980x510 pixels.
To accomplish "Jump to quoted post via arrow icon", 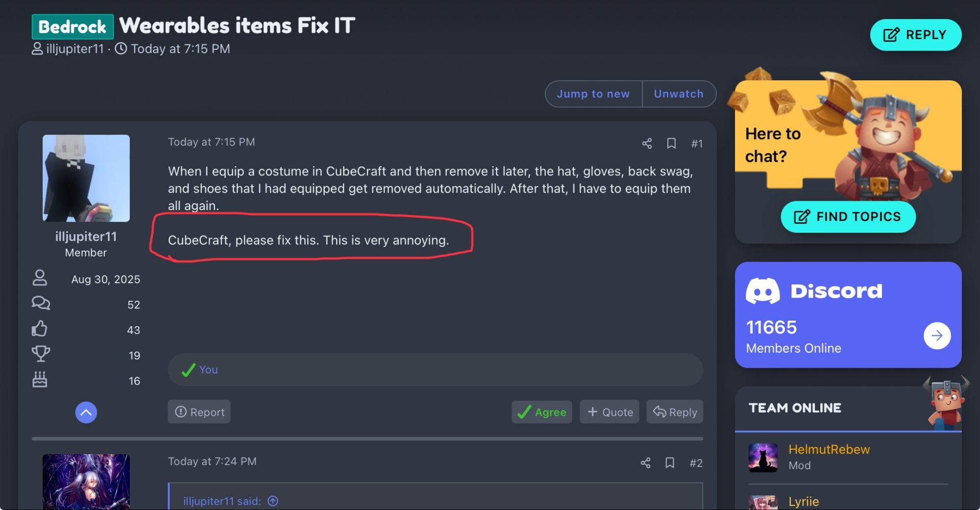I will [x=273, y=501].
